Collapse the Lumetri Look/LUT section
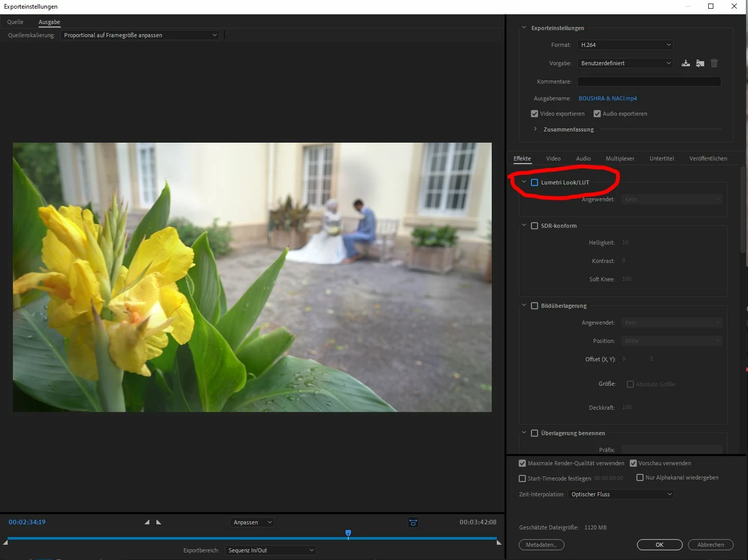The width and height of the screenshot is (748, 560). point(524,182)
